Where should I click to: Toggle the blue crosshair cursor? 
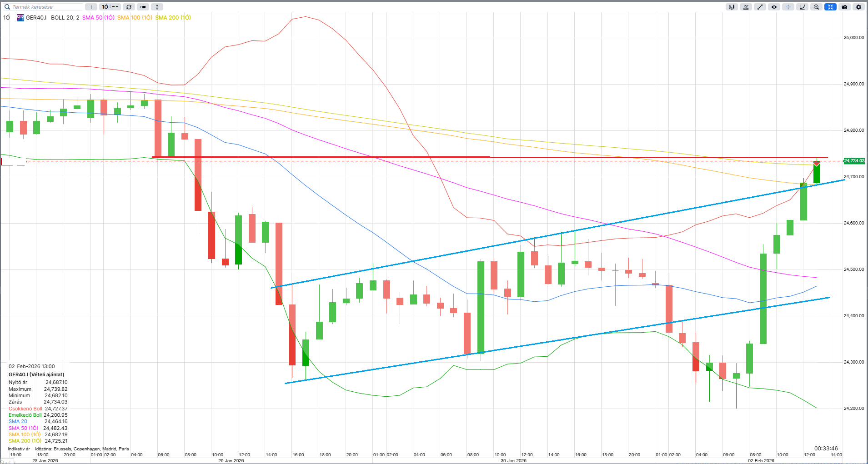coord(788,7)
